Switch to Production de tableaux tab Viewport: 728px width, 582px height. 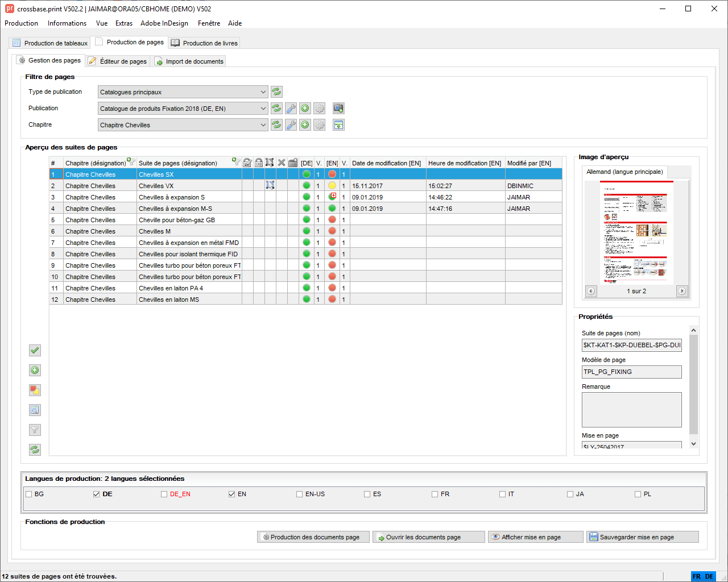[50, 43]
